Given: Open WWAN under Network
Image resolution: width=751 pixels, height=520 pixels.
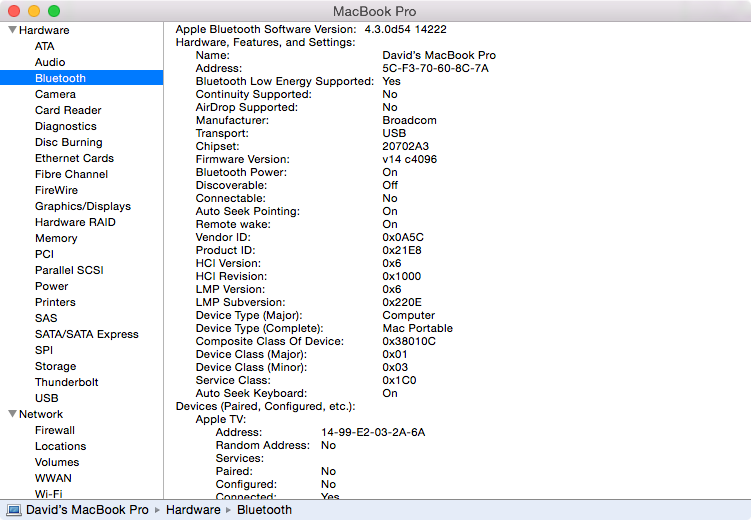Looking at the screenshot, I should point(53,478).
